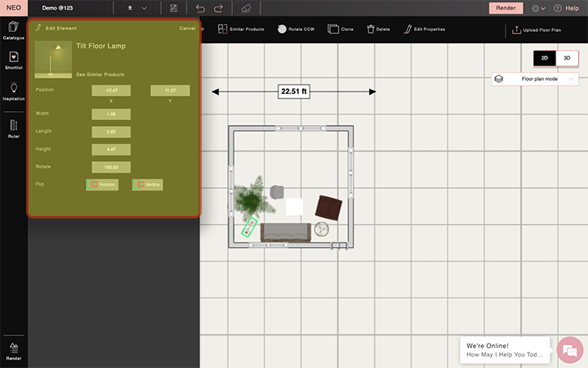Delete the selected element
Viewport: 588px width, 368px height.
point(378,29)
